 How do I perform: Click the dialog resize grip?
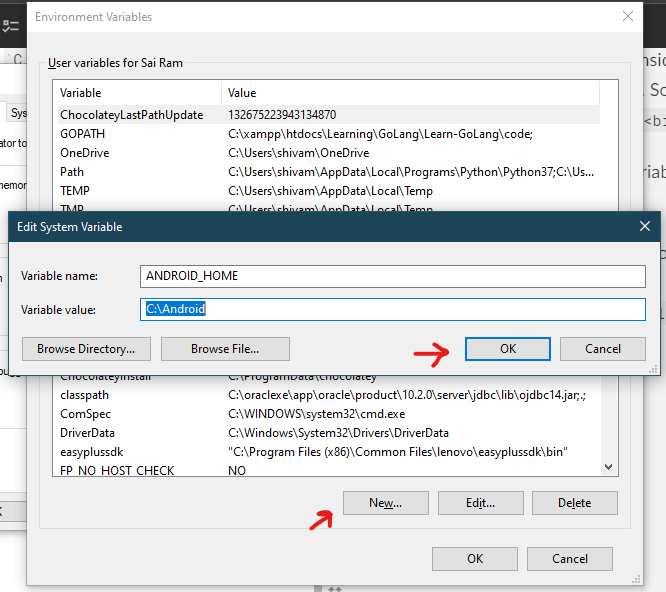[653, 370]
